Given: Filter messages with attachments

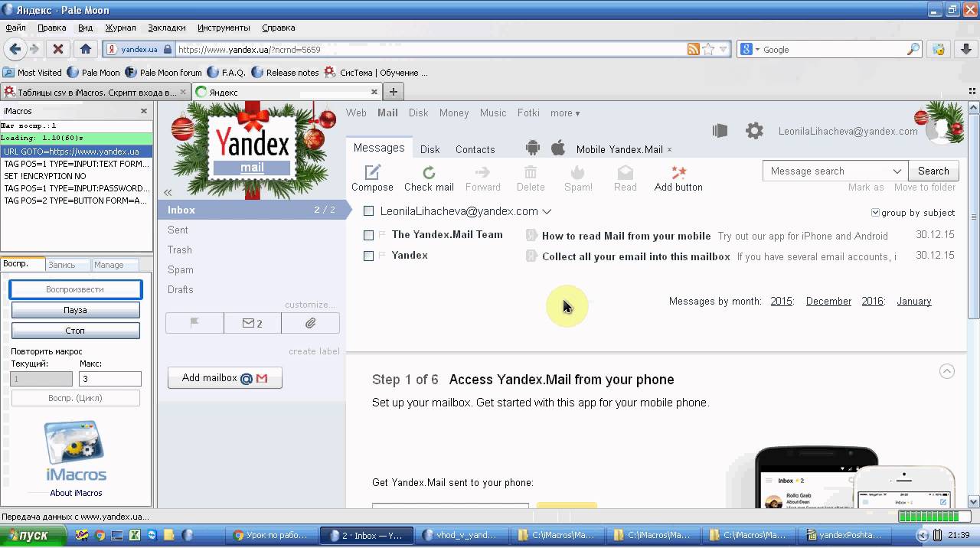Looking at the screenshot, I should [x=310, y=323].
